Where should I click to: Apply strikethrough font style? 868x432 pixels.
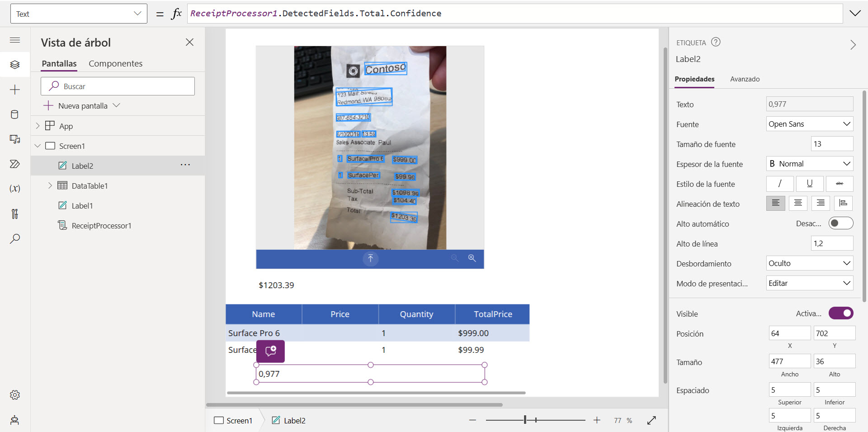coord(840,184)
